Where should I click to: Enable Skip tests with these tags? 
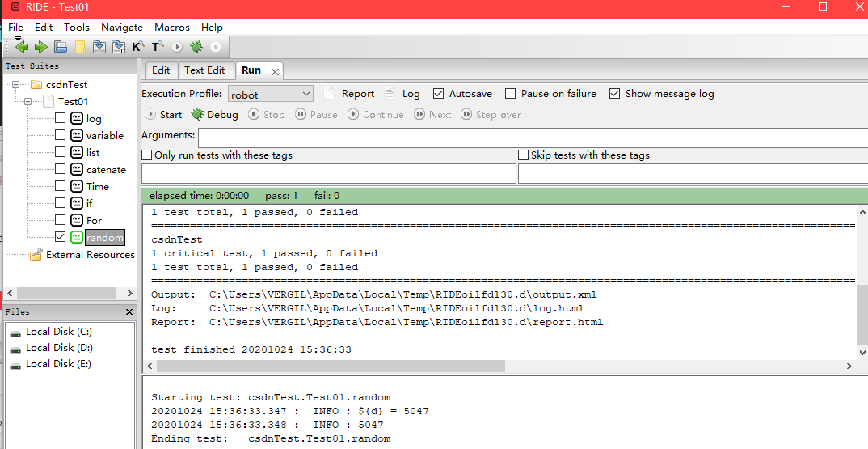click(523, 155)
